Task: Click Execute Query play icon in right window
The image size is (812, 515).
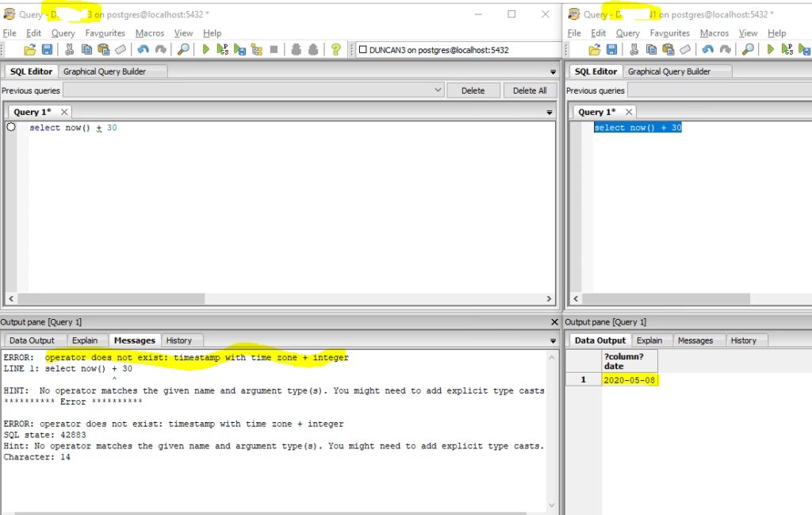Action: pos(769,50)
